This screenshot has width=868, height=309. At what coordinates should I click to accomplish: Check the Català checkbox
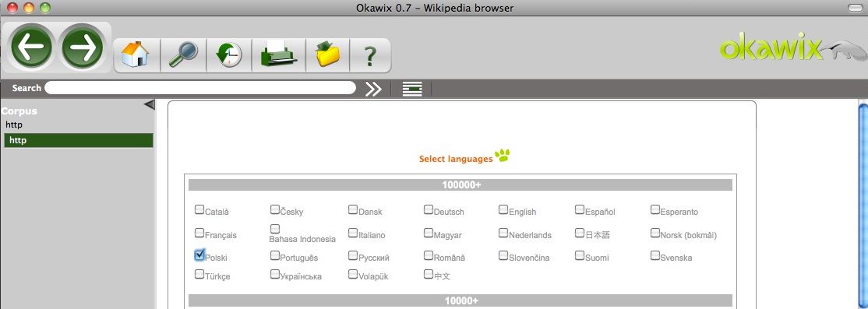pyautogui.click(x=199, y=209)
